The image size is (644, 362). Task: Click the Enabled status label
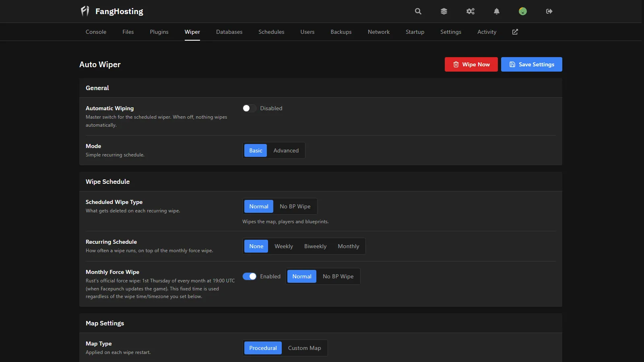270,276
